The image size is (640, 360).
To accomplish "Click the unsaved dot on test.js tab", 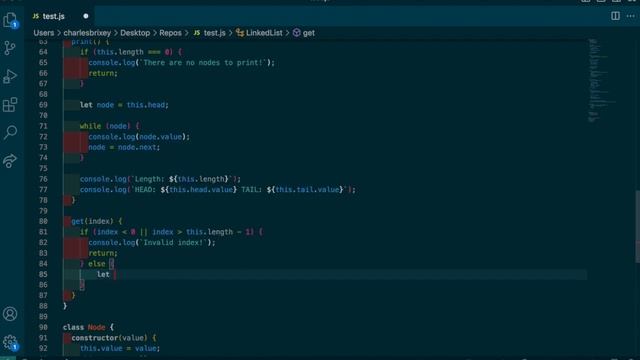I will pyautogui.click(x=86, y=16).
